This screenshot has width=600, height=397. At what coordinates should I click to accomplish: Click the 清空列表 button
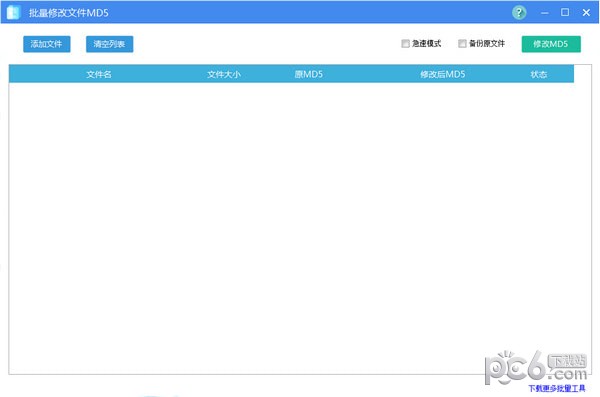tap(109, 44)
